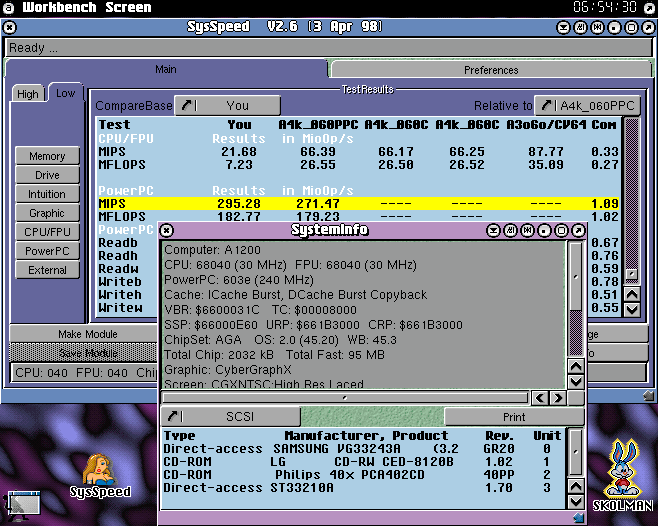Select the SAMSUNG VG33243A device row
Image resolution: width=658 pixels, height=526 pixels.
363,449
